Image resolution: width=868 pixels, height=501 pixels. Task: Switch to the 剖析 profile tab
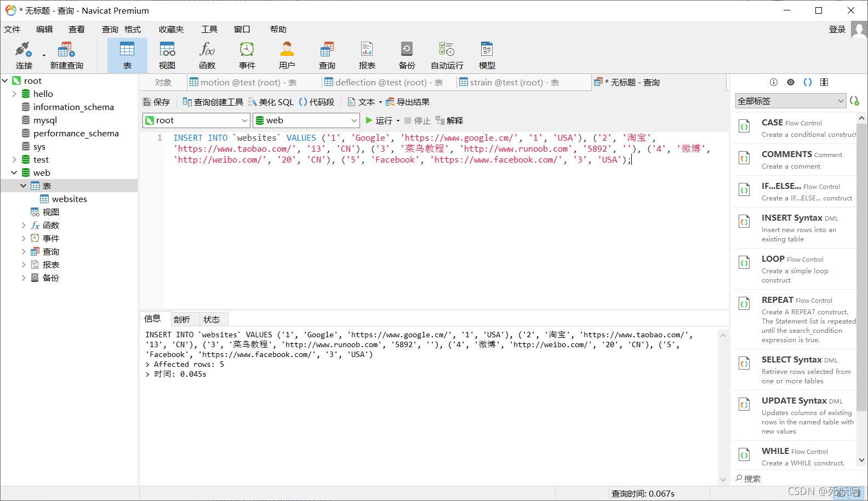182,319
